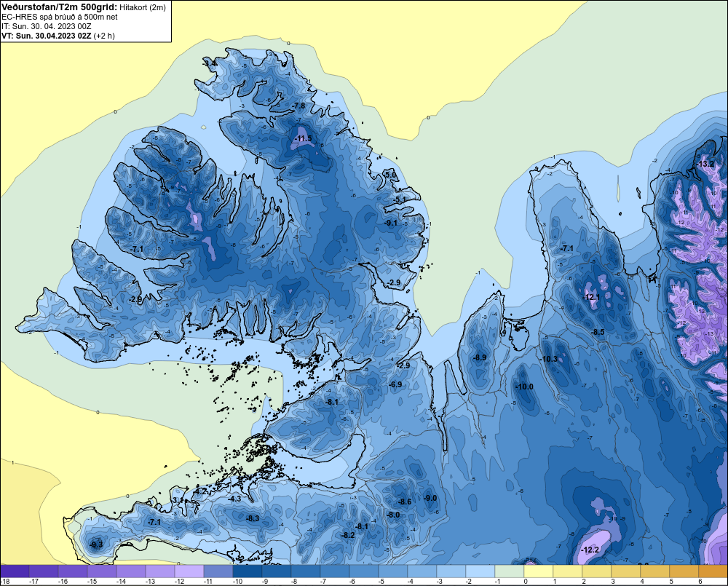Click the -6.9 temperature label
The width and height of the screenshot is (728, 586).
[395, 384]
